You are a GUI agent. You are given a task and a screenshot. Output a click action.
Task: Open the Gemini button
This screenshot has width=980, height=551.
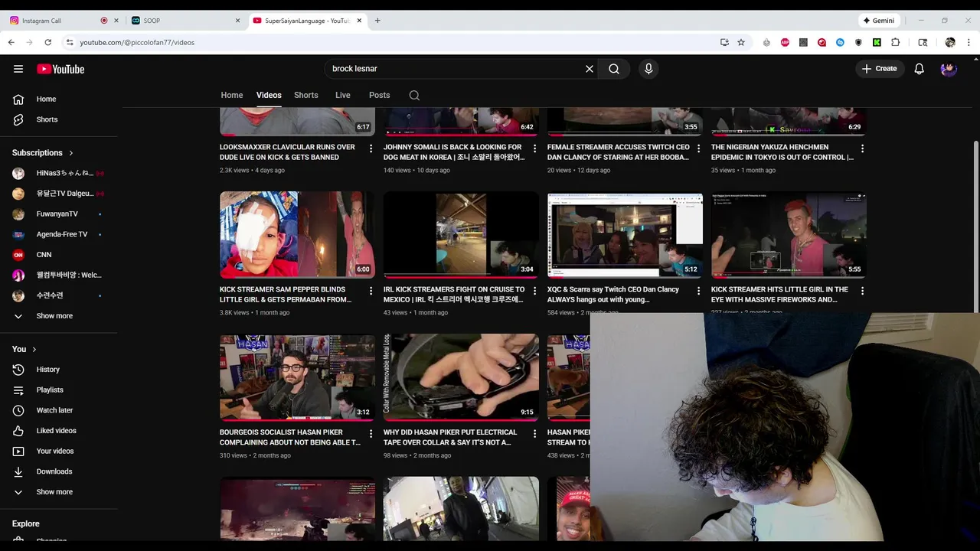[878, 21]
